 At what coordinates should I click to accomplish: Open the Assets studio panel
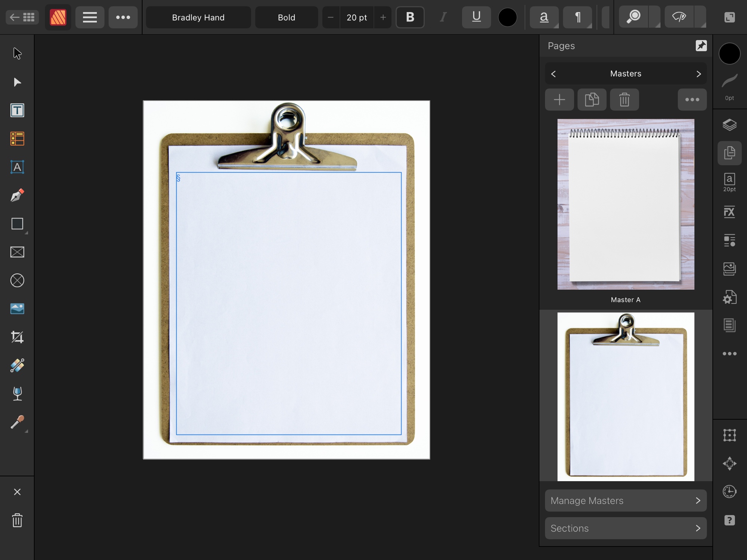coord(729,297)
